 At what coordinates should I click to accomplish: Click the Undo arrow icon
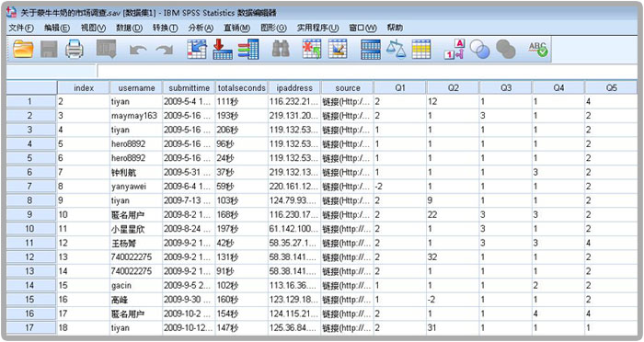[x=138, y=50]
